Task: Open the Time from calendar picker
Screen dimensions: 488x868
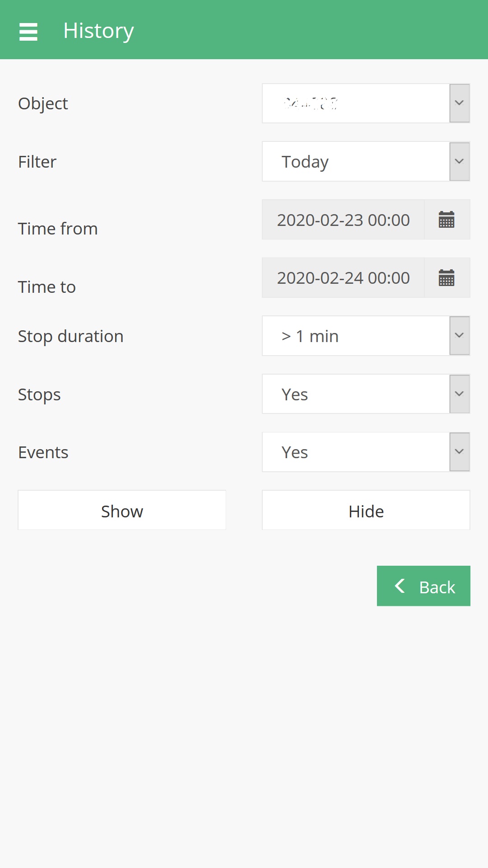Action: click(x=446, y=220)
